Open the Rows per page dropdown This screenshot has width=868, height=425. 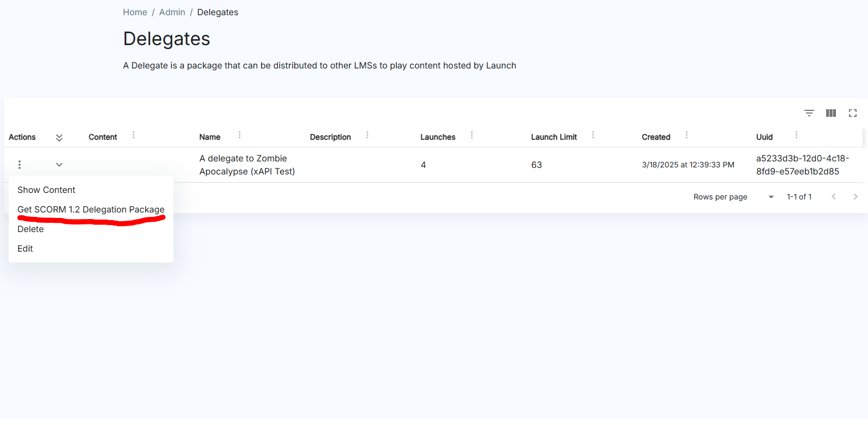click(771, 197)
